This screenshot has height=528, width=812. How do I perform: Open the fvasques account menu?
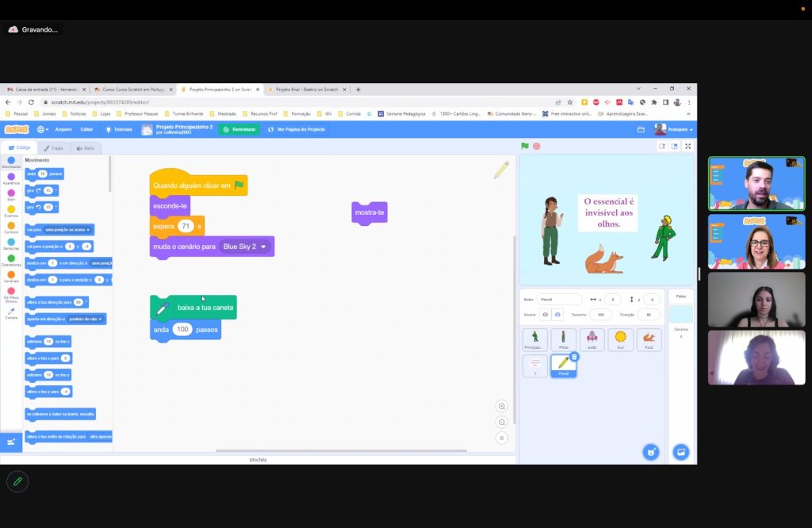click(674, 129)
